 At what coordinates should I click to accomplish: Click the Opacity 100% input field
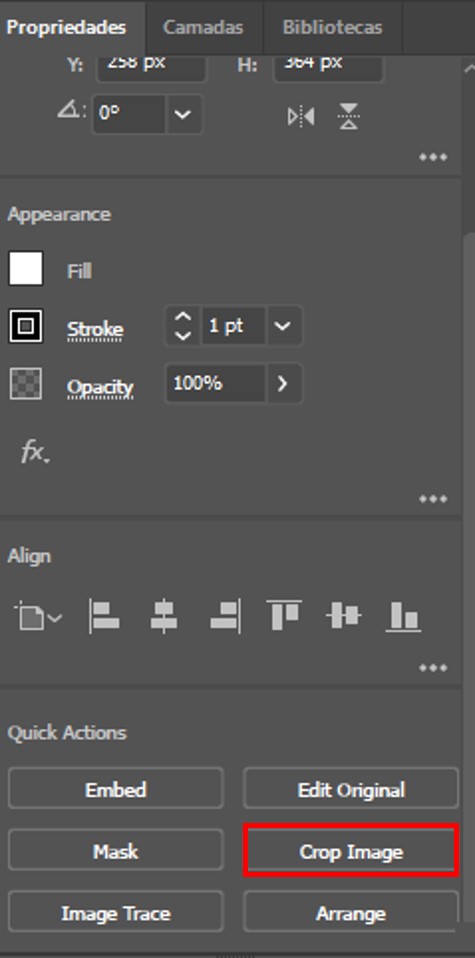pyautogui.click(x=215, y=384)
